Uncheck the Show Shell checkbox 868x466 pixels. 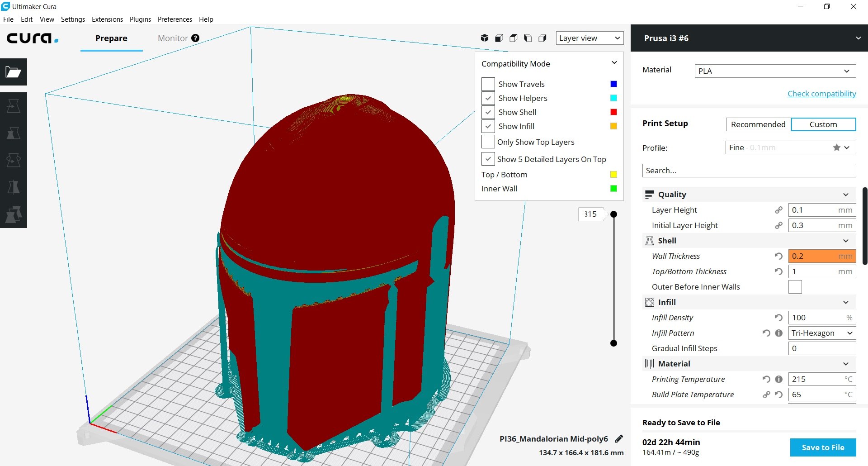[488, 112]
